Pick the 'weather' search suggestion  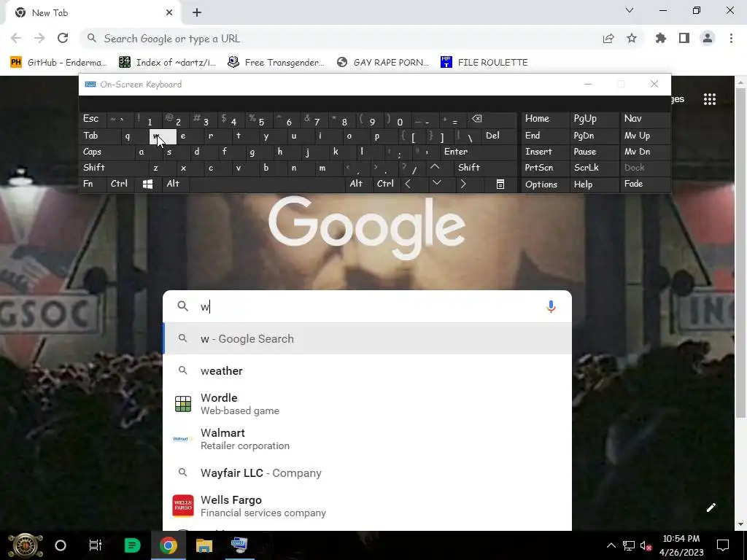[x=367, y=370]
